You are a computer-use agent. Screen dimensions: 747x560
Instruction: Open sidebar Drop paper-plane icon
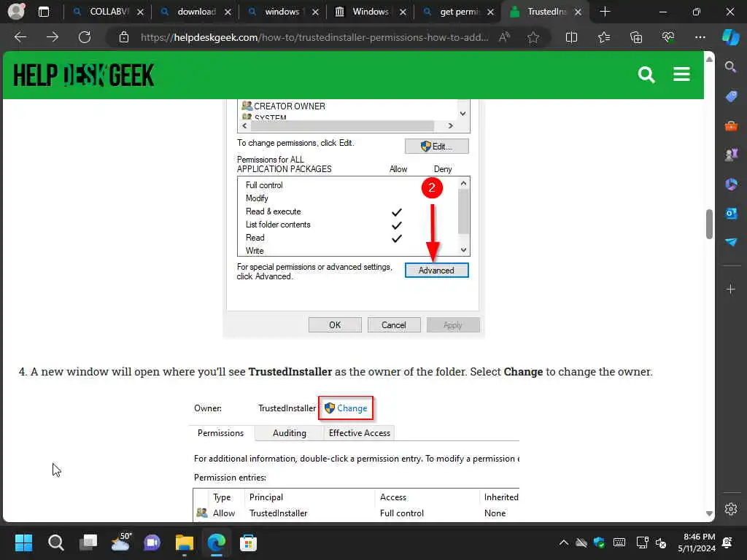pyautogui.click(x=731, y=242)
